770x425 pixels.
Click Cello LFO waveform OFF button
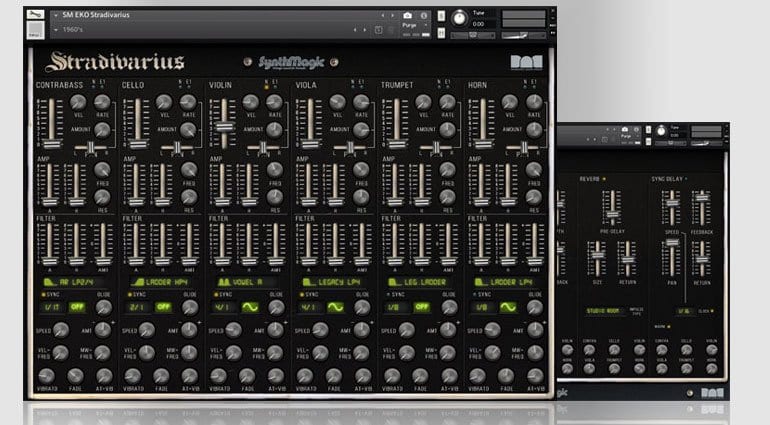click(164, 307)
